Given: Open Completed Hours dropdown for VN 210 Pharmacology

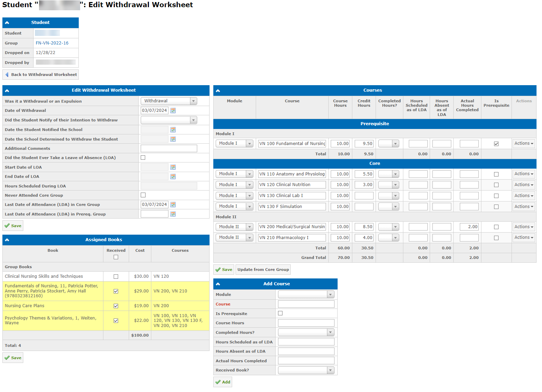Looking at the screenshot, I should click(389, 238).
